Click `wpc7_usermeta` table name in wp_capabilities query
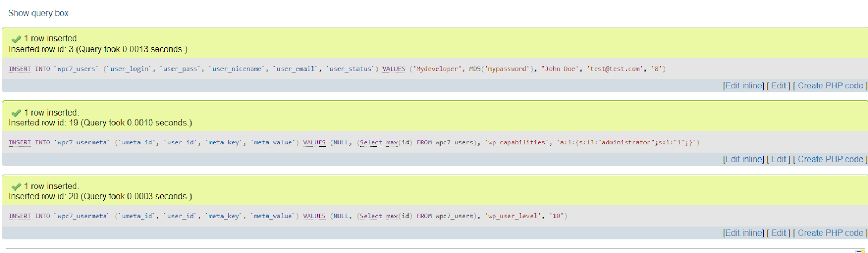Image resolution: width=868 pixels, height=253 pixels. click(x=82, y=142)
